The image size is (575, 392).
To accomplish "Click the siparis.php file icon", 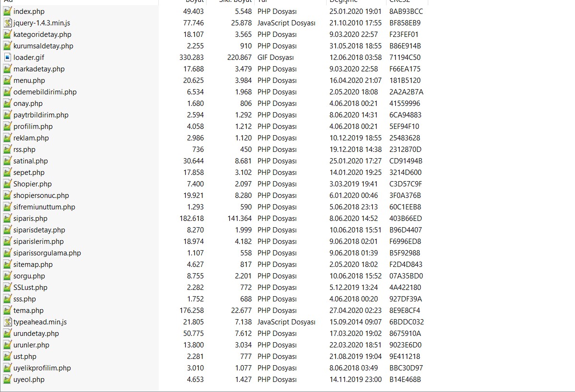I will 7,219.
